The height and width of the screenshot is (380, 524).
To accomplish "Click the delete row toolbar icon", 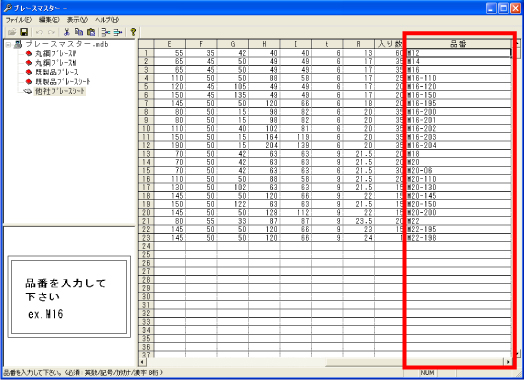I will [x=118, y=32].
